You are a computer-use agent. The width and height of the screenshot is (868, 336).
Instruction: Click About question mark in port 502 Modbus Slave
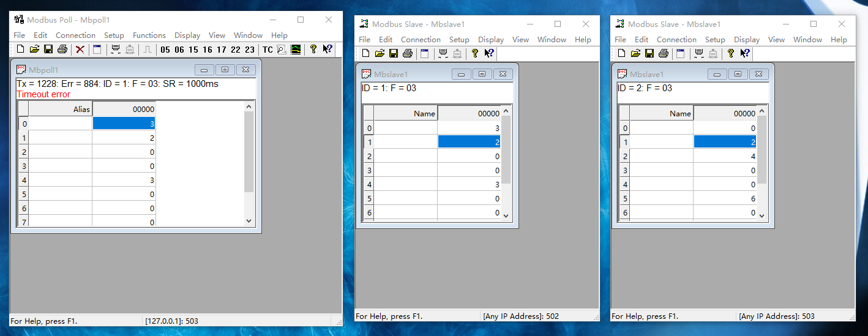click(x=474, y=53)
